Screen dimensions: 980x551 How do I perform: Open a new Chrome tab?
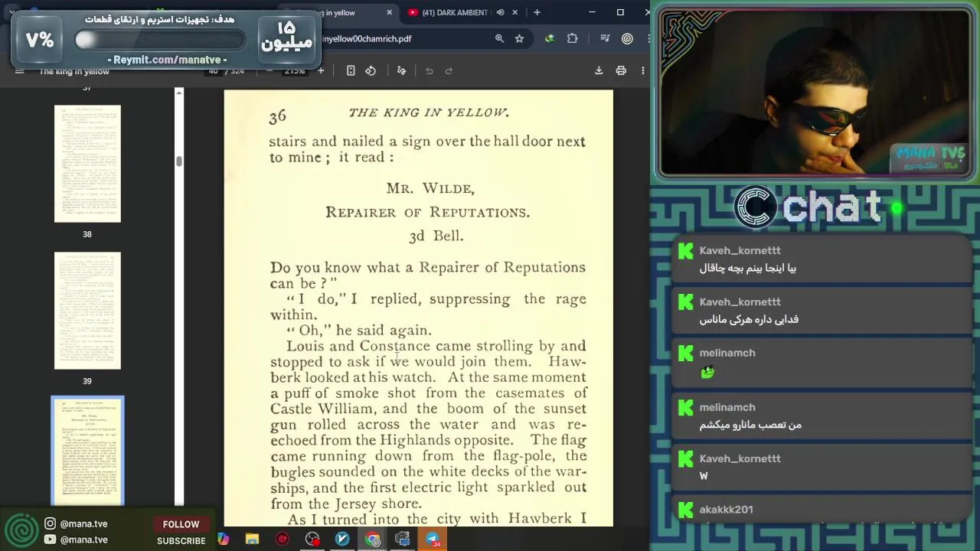pos(537,12)
